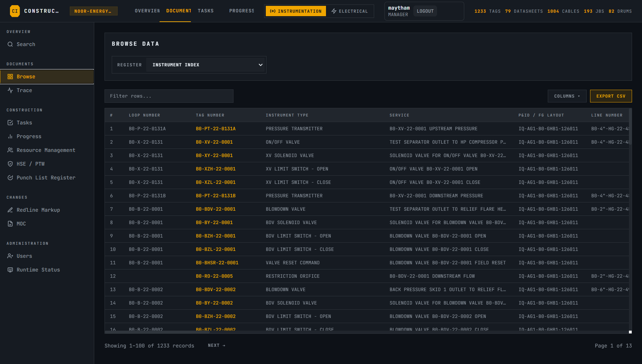Click 'Page 1 of 13' indicator
The width and height of the screenshot is (642, 364).
613,346
